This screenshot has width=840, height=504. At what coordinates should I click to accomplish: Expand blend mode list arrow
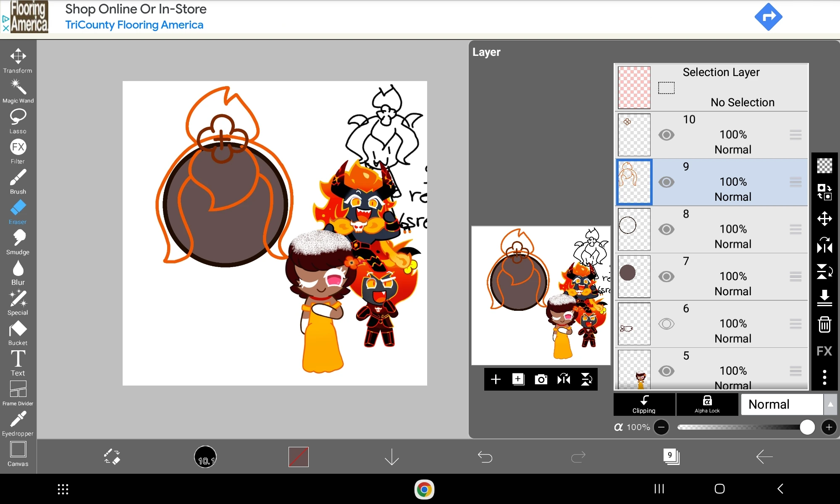click(830, 404)
